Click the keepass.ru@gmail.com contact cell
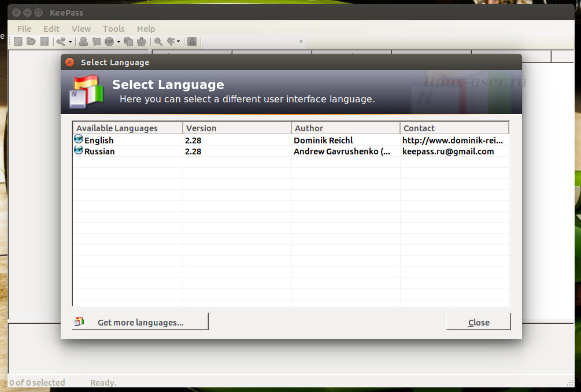This screenshot has width=581, height=392. pos(448,151)
